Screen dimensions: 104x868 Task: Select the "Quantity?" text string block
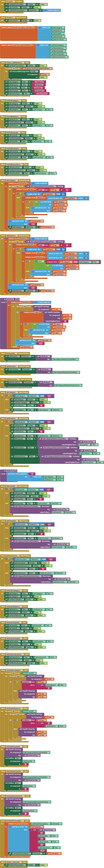(x=39, y=88)
